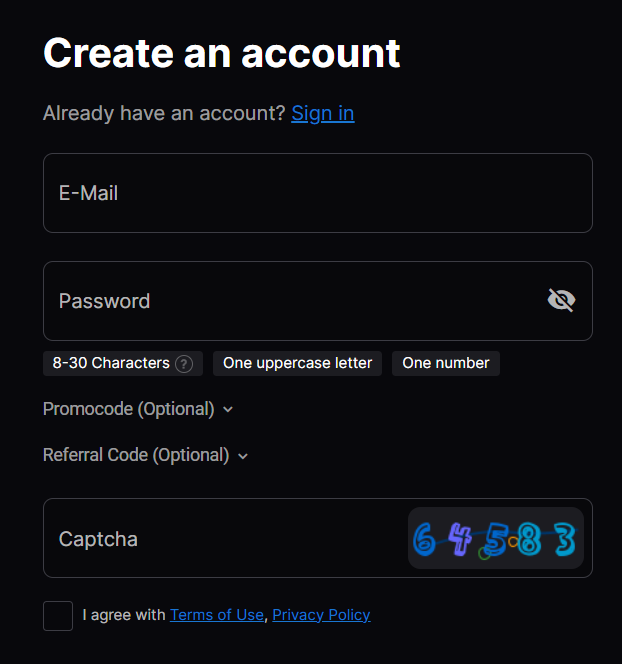Focus the E-Mail input field

317,193
